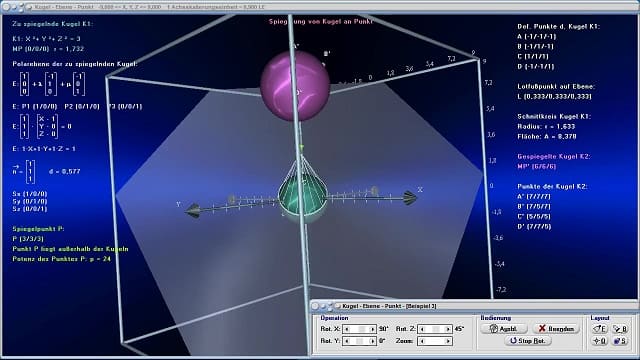Click the Layout O icon button

pos(599,341)
